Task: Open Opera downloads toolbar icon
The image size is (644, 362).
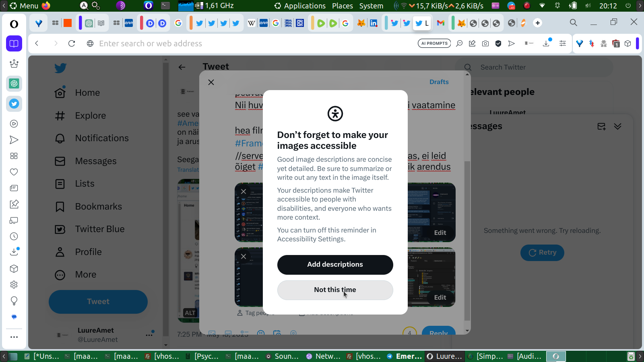Action: (x=546, y=43)
